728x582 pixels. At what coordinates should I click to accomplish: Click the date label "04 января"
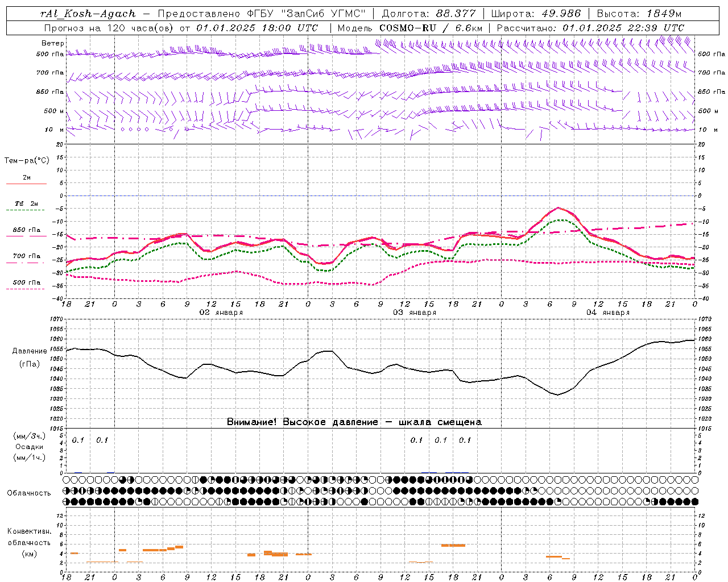tap(608, 313)
